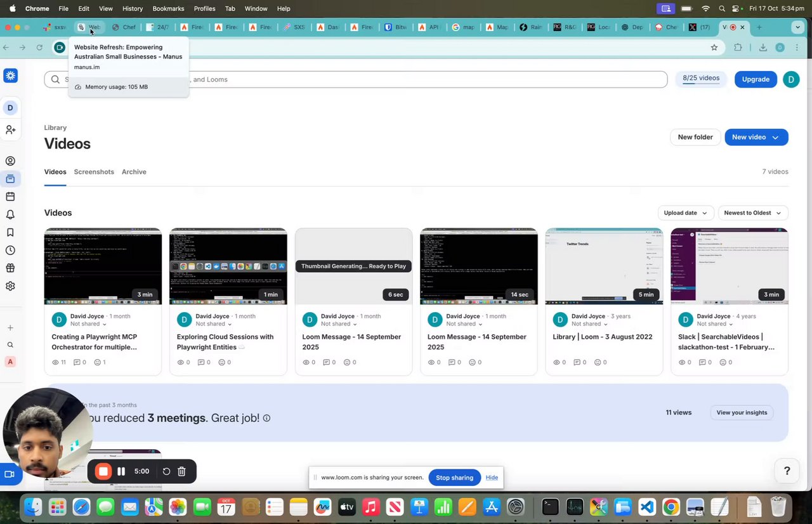812x524 pixels.
Task: Click the plus icon in left sidebar
Action: pyautogui.click(x=10, y=328)
